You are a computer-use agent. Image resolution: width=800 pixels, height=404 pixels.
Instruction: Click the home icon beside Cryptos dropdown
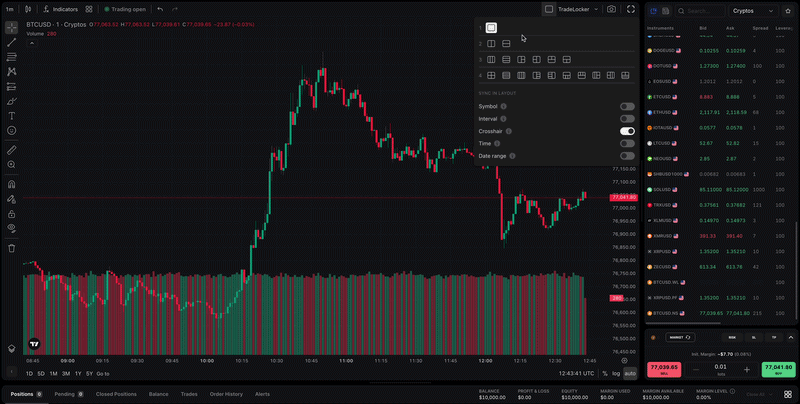point(788,11)
